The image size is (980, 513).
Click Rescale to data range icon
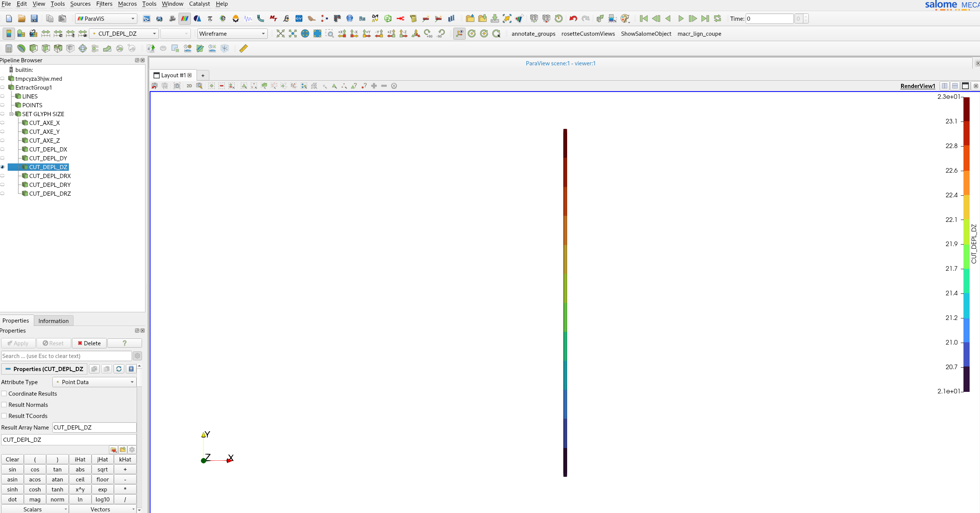click(46, 33)
